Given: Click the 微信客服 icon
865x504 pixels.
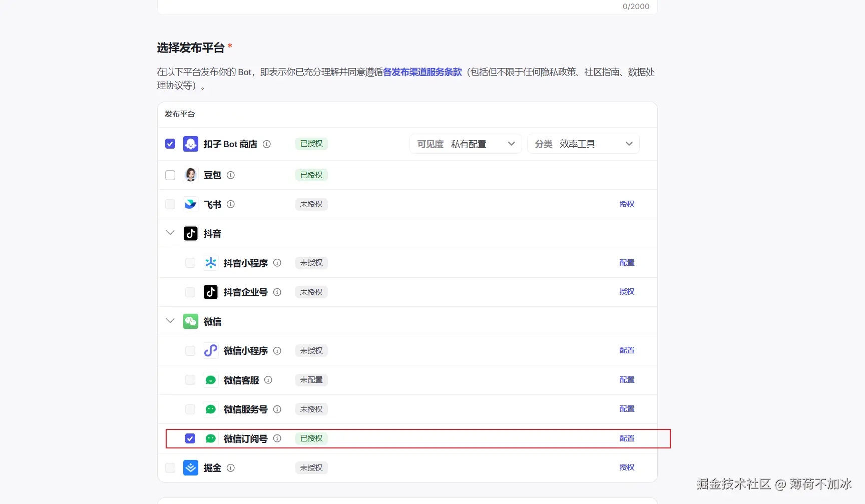Looking at the screenshot, I should tap(211, 380).
